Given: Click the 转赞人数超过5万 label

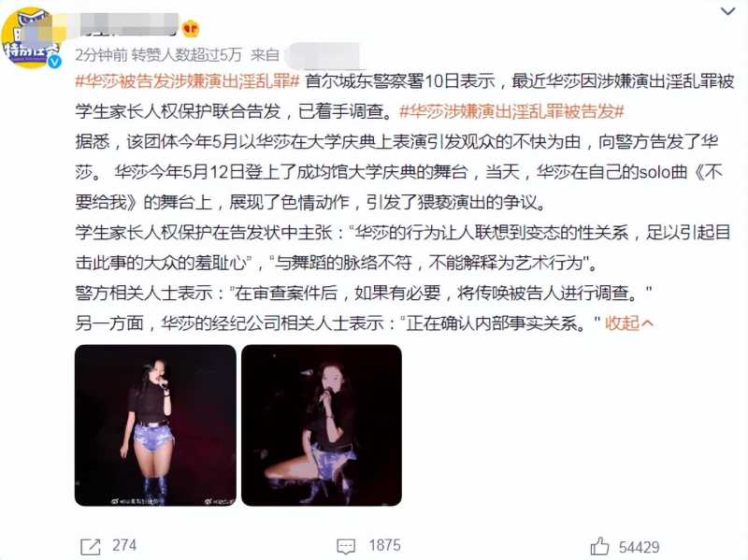Looking at the screenshot, I should (x=186, y=55).
